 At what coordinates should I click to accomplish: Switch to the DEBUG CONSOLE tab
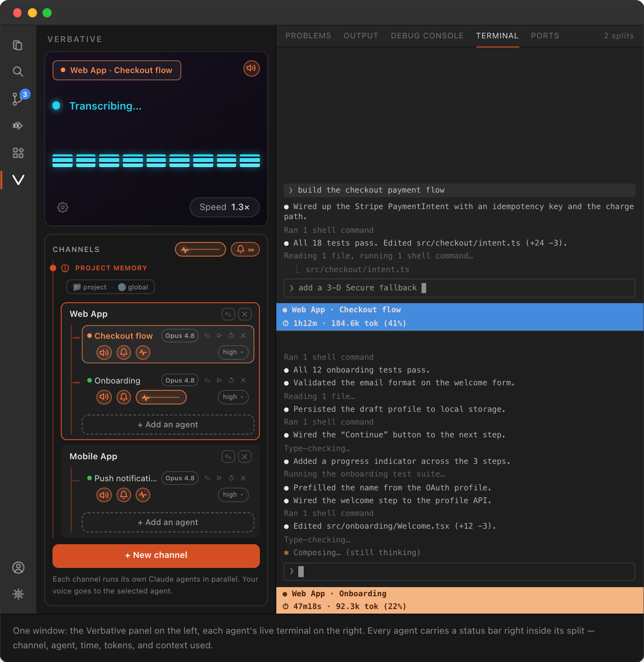tap(427, 36)
